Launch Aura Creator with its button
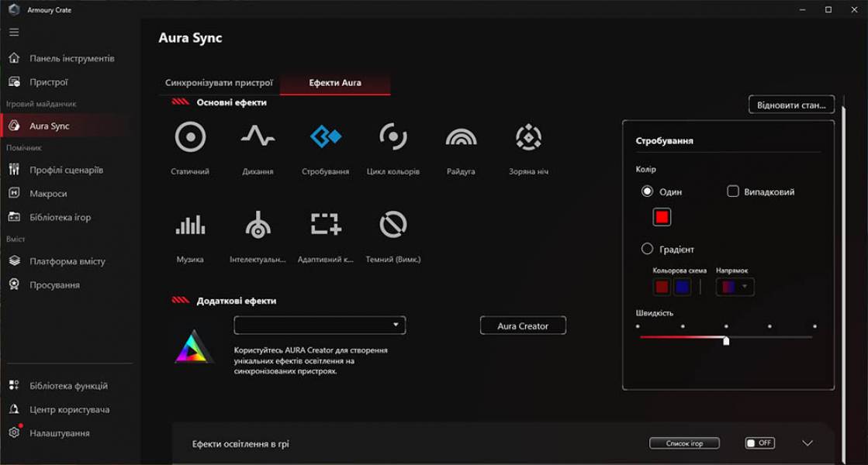 524,325
